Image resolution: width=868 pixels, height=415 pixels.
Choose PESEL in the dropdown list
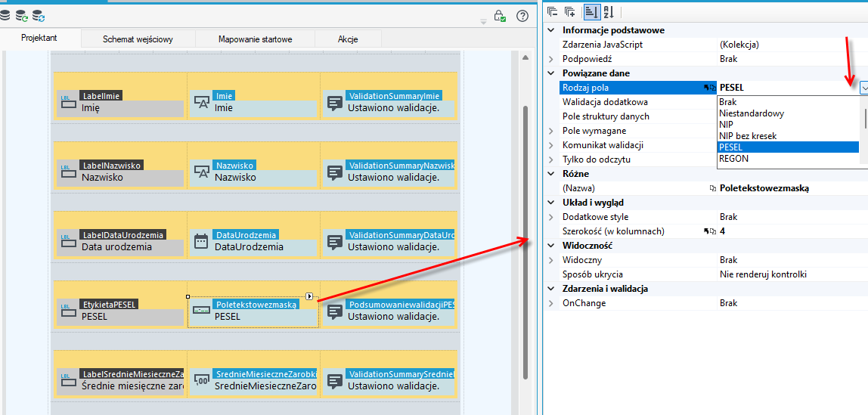(x=789, y=147)
